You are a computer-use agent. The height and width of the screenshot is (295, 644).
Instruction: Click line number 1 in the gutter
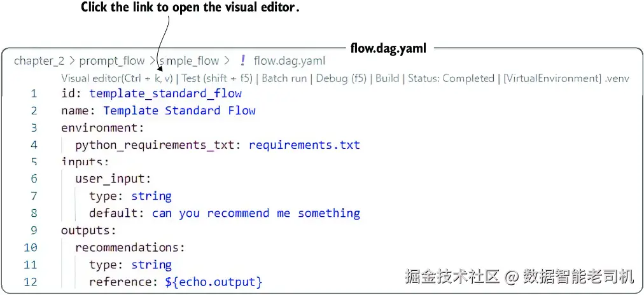pos(34,93)
